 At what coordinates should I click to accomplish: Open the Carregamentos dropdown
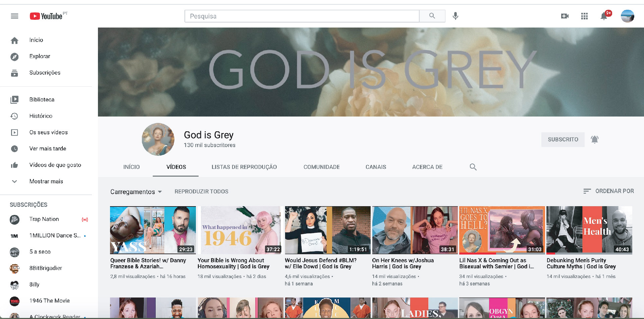[136, 192]
